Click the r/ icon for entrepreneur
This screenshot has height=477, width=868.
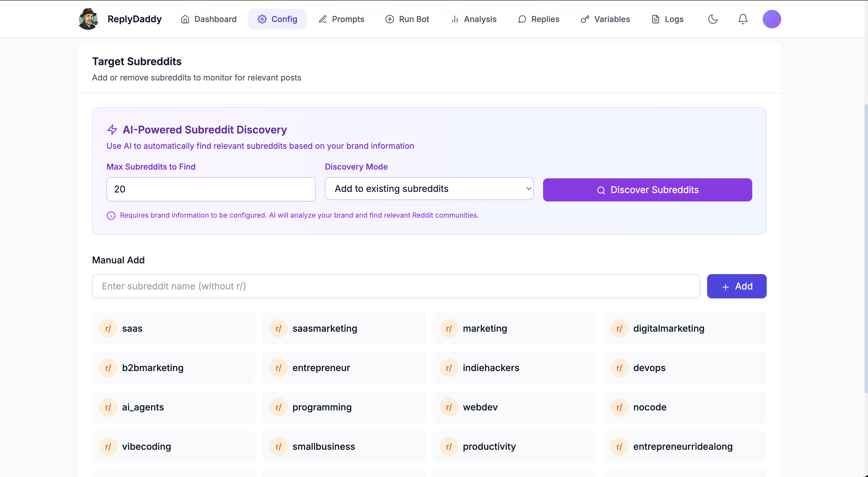click(x=278, y=368)
